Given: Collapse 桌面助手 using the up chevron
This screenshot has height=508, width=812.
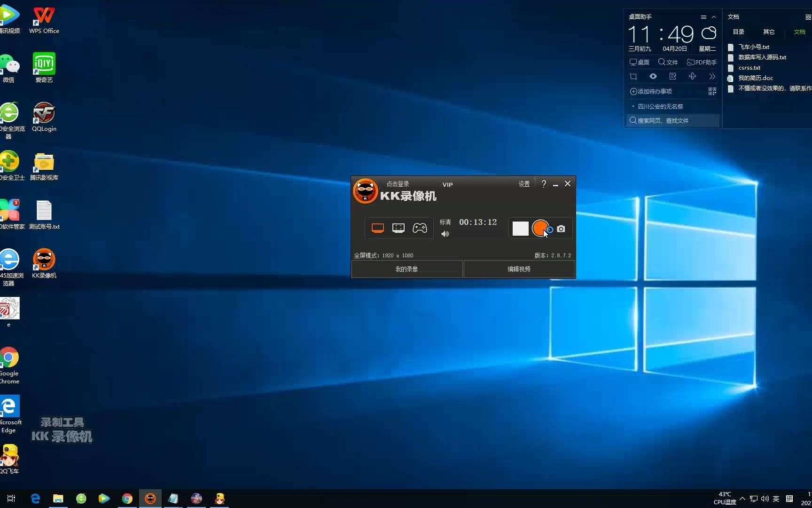Looking at the screenshot, I should pos(713,16).
